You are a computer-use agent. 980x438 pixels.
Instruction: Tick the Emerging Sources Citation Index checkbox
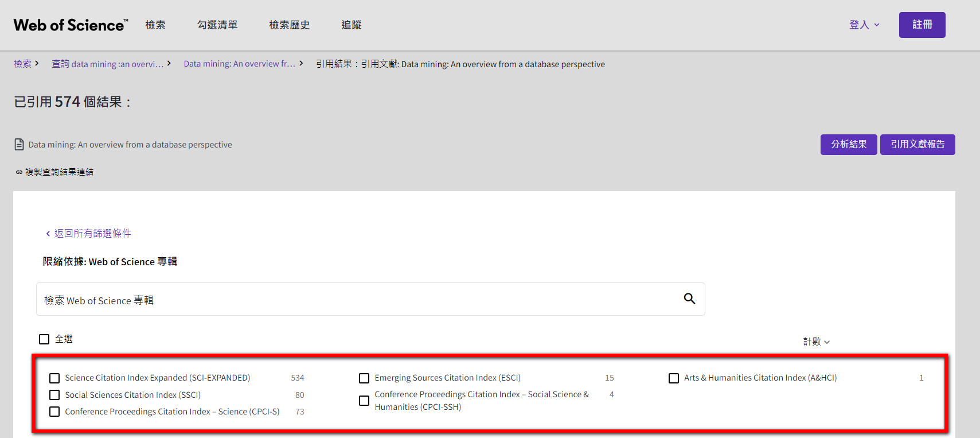[x=364, y=378]
